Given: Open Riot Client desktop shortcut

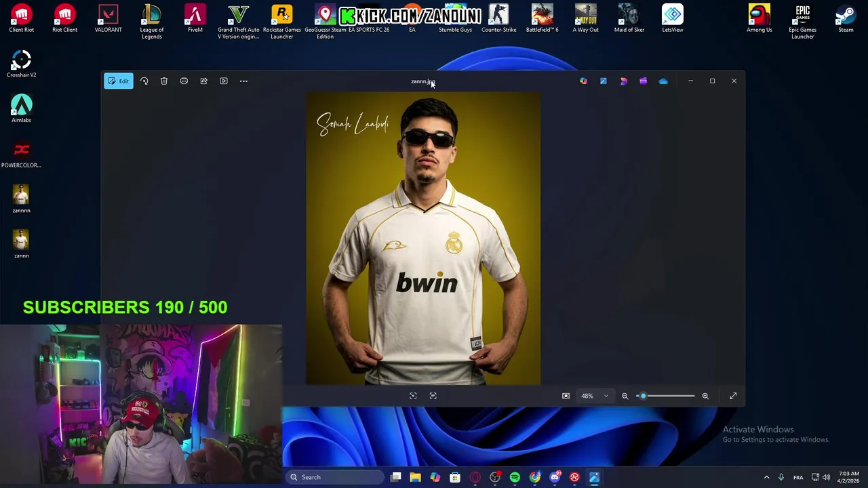Looking at the screenshot, I should [x=64, y=19].
